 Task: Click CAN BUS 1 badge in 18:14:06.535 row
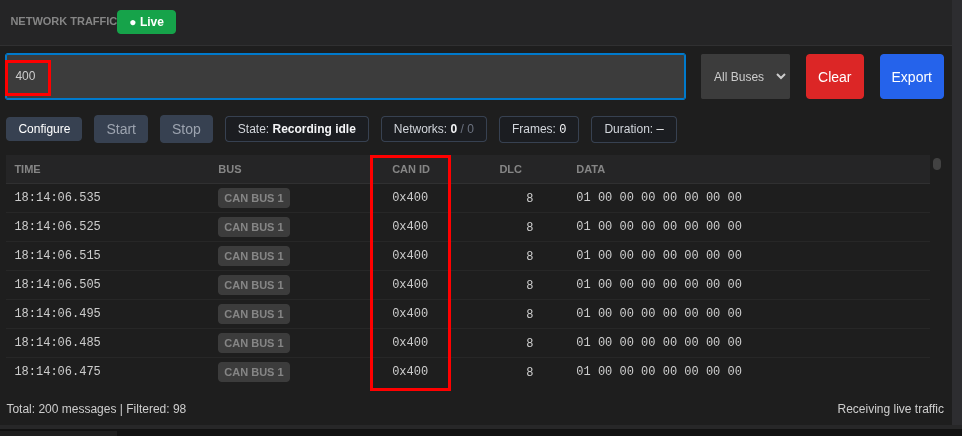point(254,198)
